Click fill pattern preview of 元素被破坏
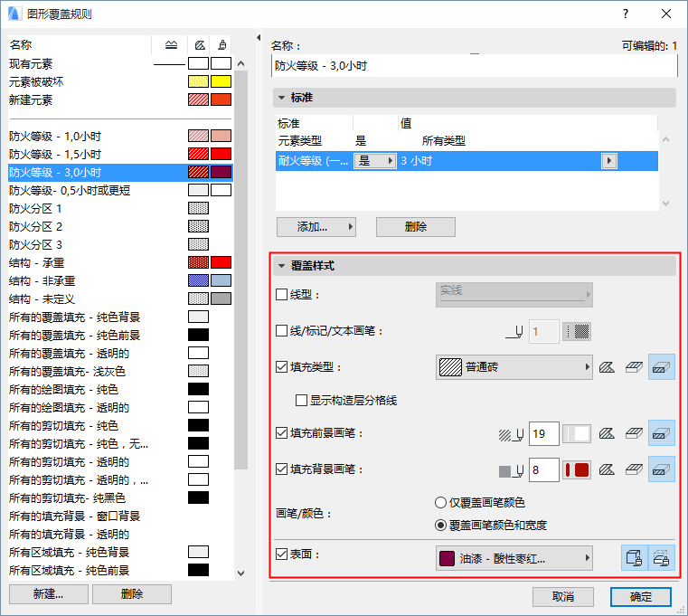The image size is (688, 616). pos(198,81)
